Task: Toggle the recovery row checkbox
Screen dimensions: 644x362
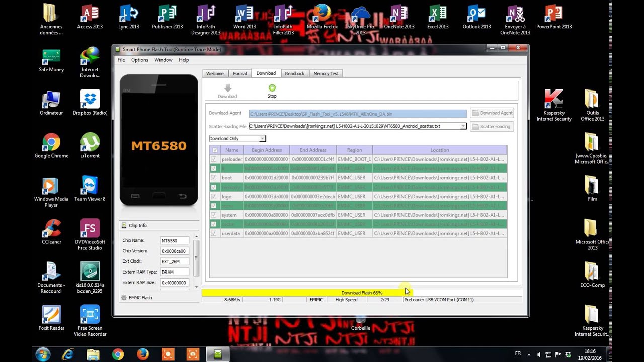Action: [x=214, y=187]
